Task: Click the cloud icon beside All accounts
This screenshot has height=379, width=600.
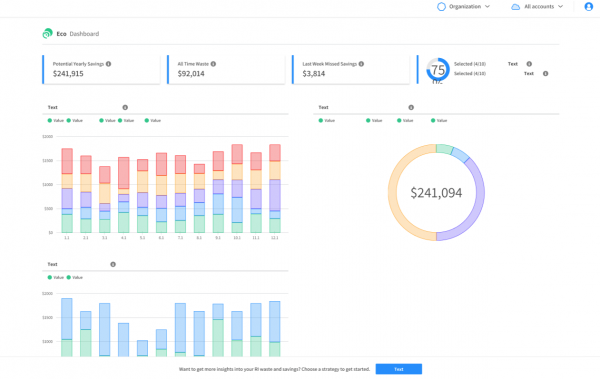Action: [515, 7]
